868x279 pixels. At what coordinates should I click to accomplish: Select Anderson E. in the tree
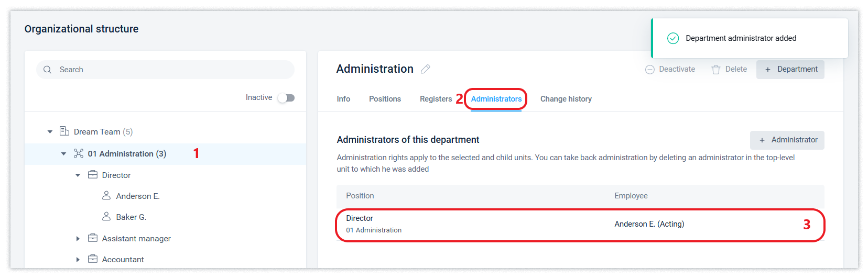coord(137,196)
